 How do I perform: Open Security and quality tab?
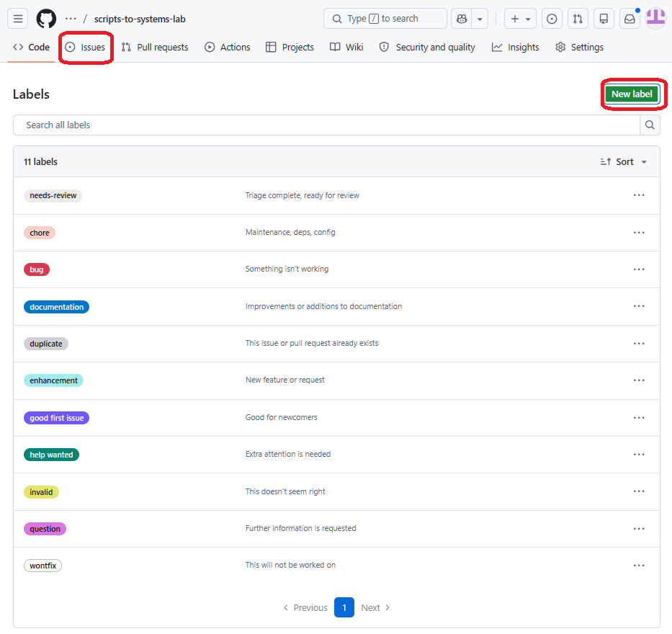(x=427, y=47)
